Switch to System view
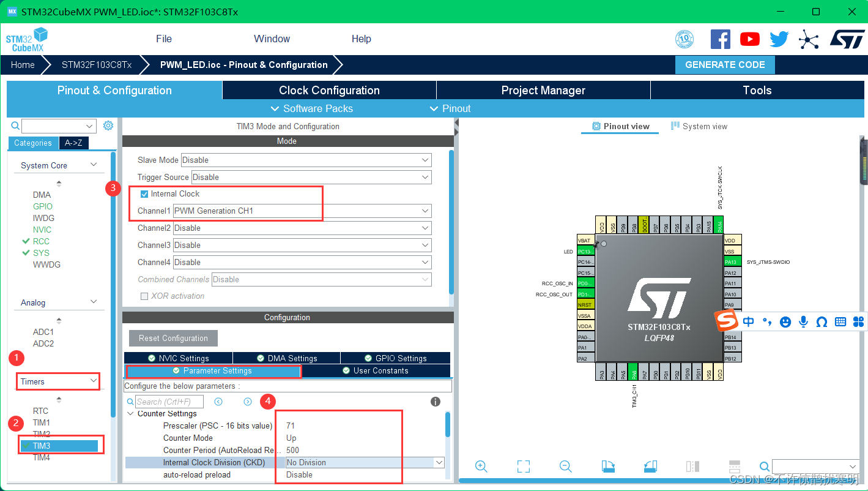The image size is (868, 491). point(699,126)
